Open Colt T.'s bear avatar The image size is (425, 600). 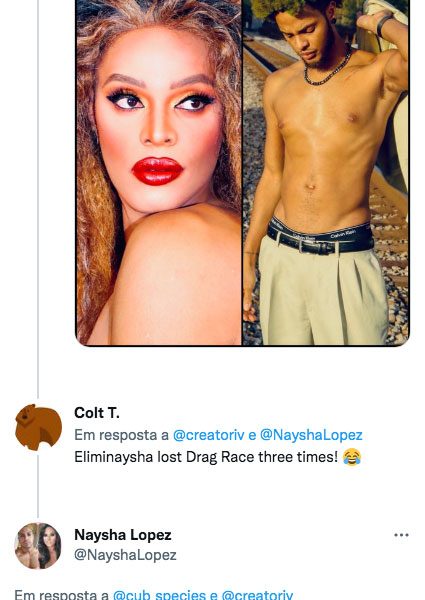click(38, 427)
